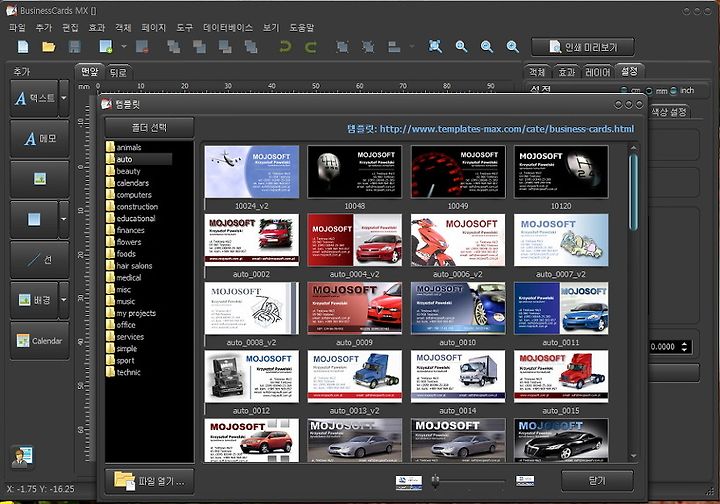Click the align objects icon
The height and width of the screenshot is (504, 720).
click(394, 47)
